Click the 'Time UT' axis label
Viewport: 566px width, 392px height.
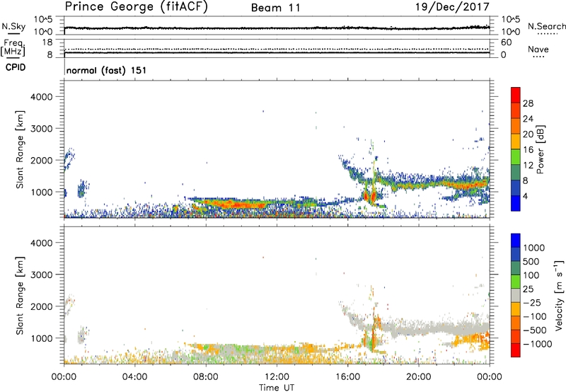(277, 388)
